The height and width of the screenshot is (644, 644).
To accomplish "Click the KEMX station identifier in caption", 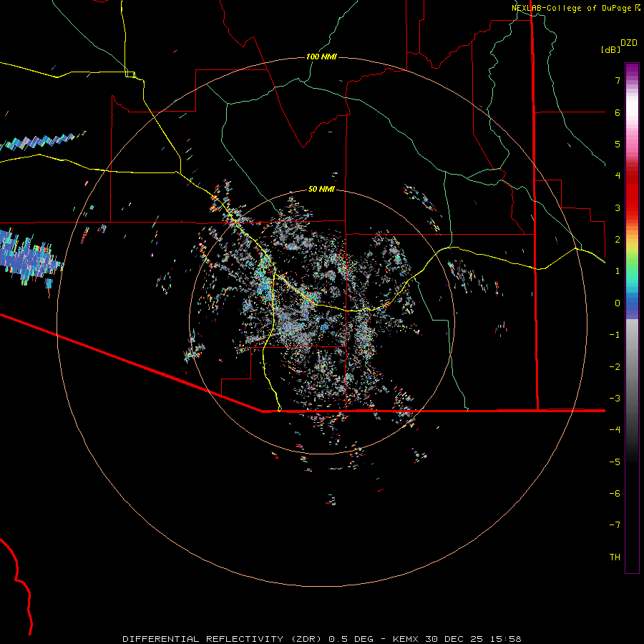I will 406,639.
